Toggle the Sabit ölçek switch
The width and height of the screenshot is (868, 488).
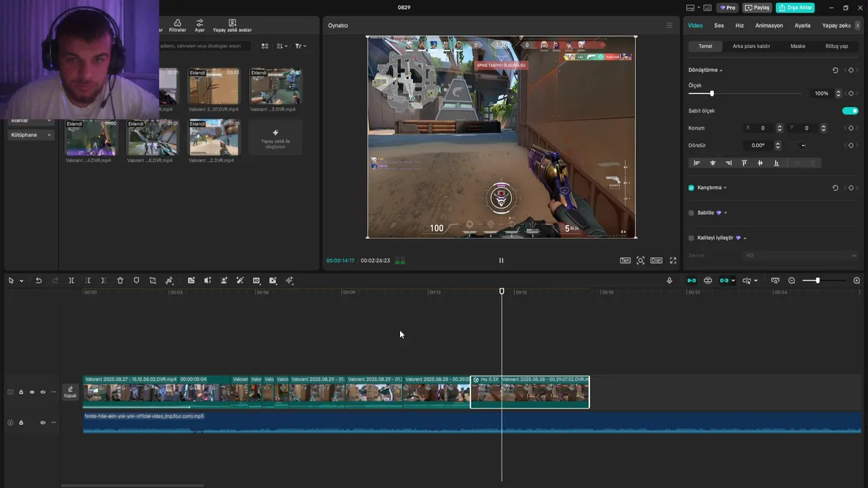coord(850,110)
